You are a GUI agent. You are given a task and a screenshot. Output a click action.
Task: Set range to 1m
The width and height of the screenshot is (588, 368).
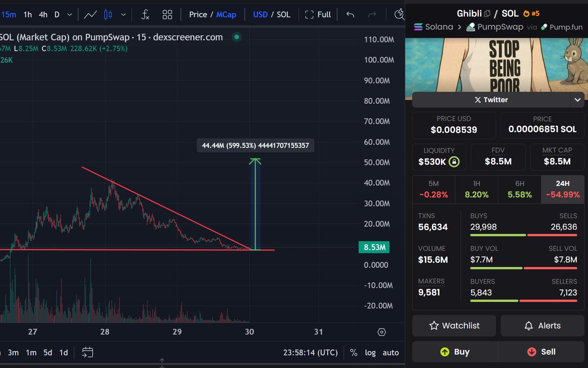point(31,352)
